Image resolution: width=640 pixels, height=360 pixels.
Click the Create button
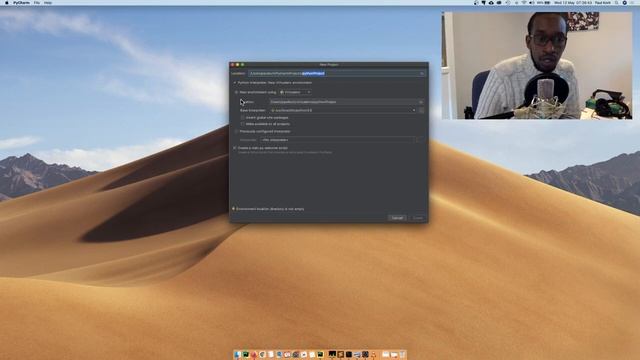[418, 218]
